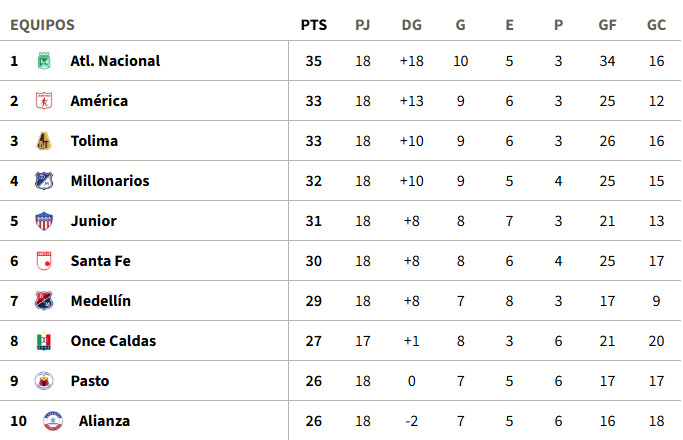Image resolution: width=683 pixels, height=440 pixels.
Task: Click the EQUIPOS column header
Action: [x=42, y=25]
